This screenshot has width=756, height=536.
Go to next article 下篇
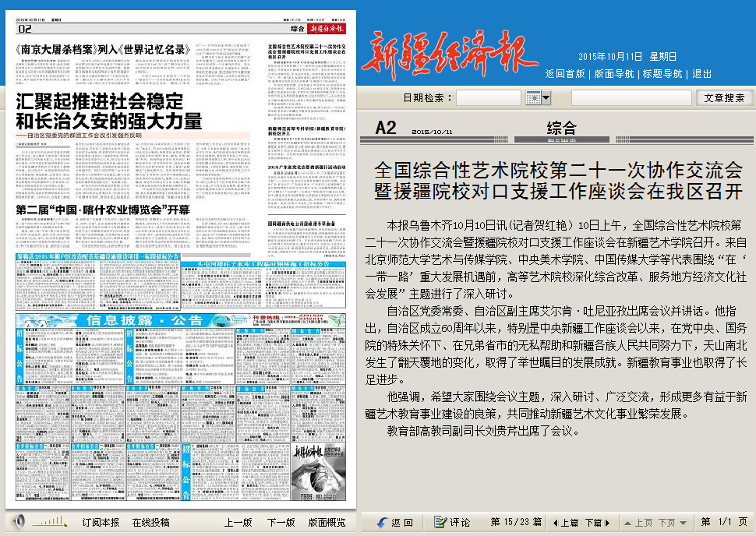[598, 522]
